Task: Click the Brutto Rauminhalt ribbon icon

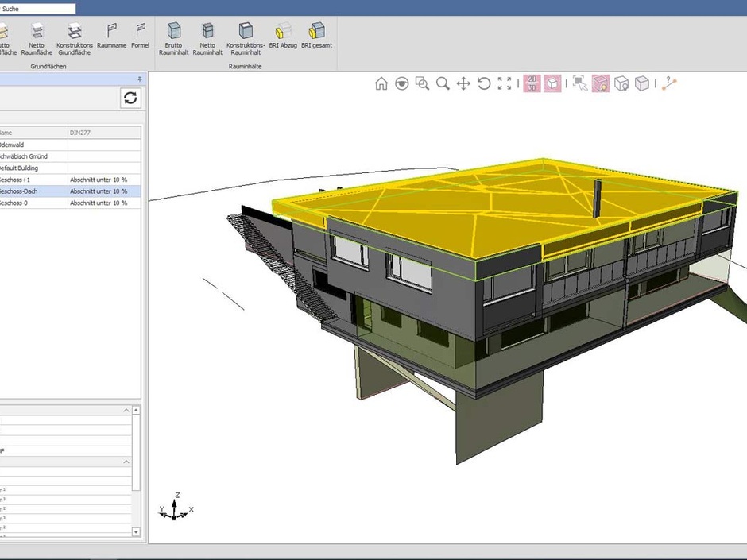Action: coord(173,32)
